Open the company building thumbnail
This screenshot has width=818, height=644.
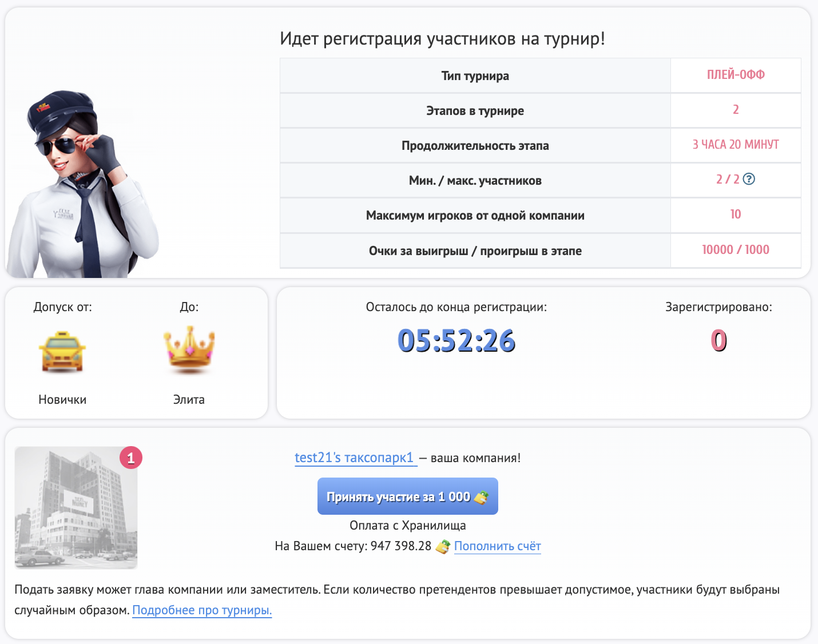click(76, 508)
